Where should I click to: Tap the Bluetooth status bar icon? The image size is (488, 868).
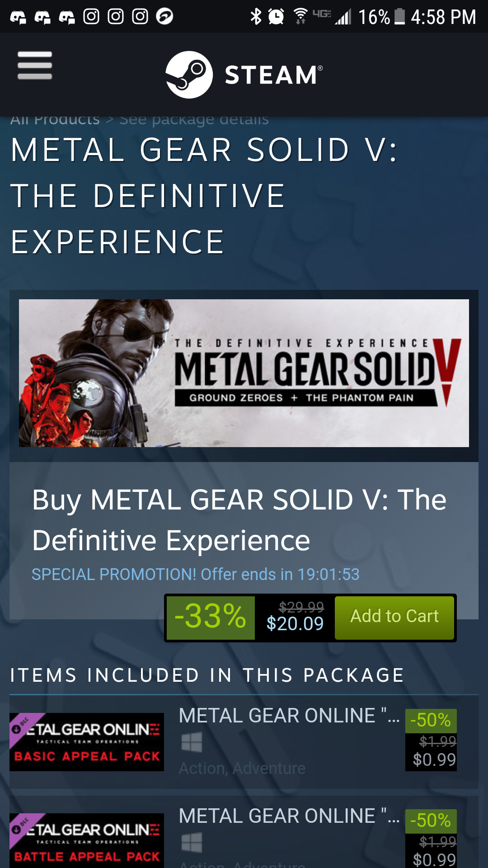click(256, 17)
